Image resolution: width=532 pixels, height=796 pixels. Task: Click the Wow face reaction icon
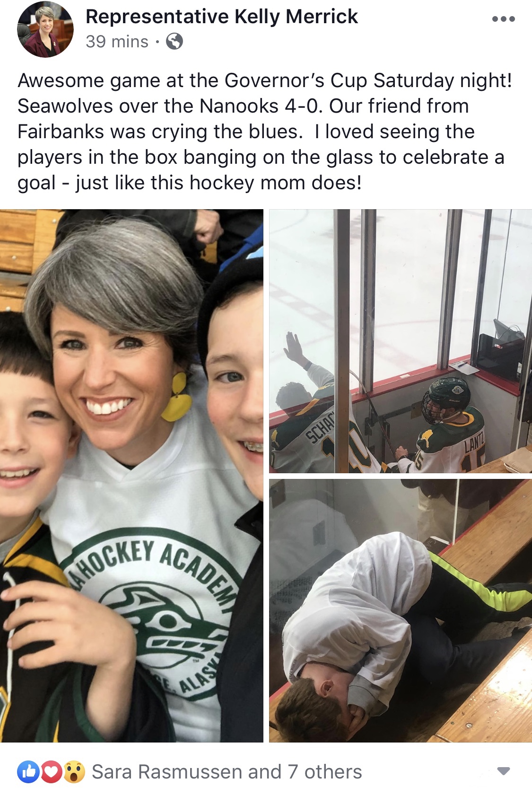click(74, 772)
